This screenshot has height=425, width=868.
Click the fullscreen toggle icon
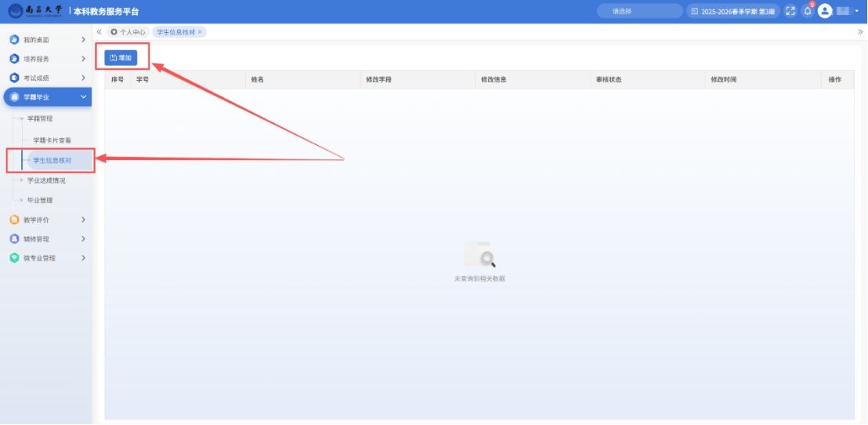coord(790,11)
